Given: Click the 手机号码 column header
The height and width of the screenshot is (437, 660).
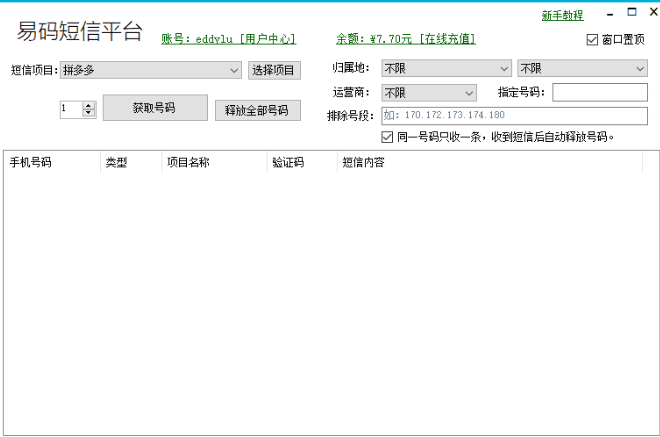Looking at the screenshot, I should coord(52,163).
